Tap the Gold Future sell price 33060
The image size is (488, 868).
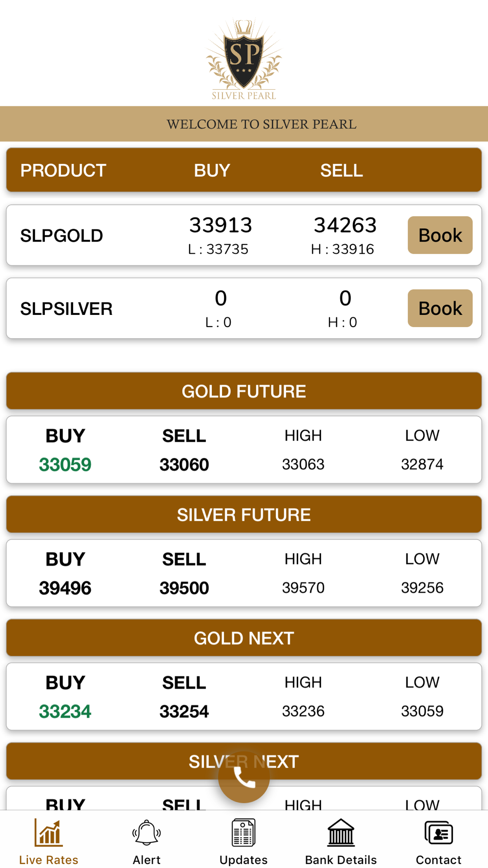pos(184,464)
